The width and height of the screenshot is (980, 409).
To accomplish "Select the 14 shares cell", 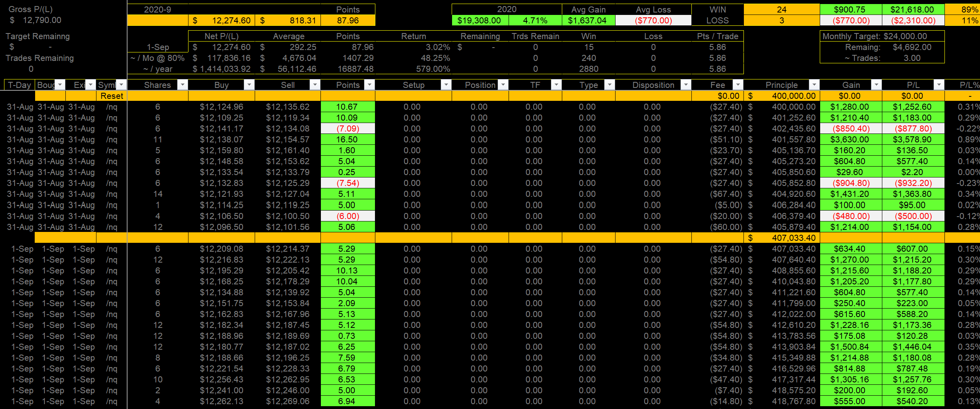I will click(158, 194).
